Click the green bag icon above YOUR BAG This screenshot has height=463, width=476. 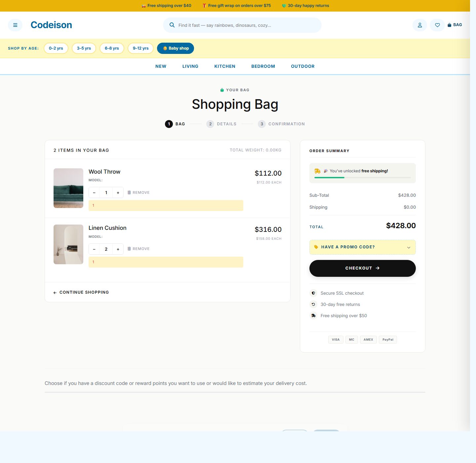coord(222,90)
